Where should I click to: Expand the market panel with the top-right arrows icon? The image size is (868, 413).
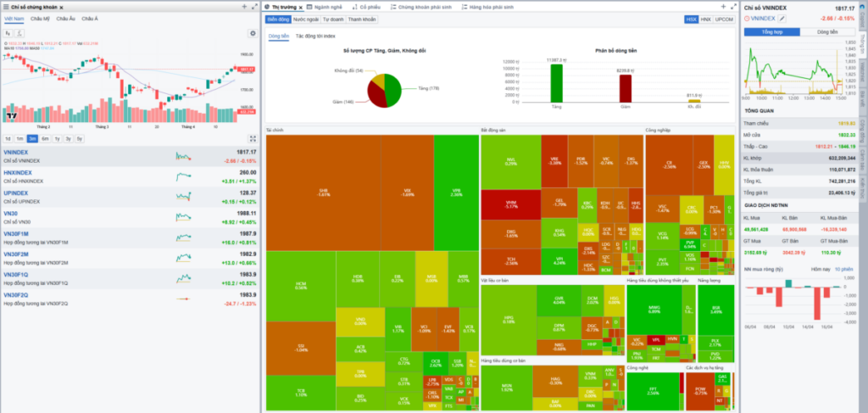coord(735,7)
